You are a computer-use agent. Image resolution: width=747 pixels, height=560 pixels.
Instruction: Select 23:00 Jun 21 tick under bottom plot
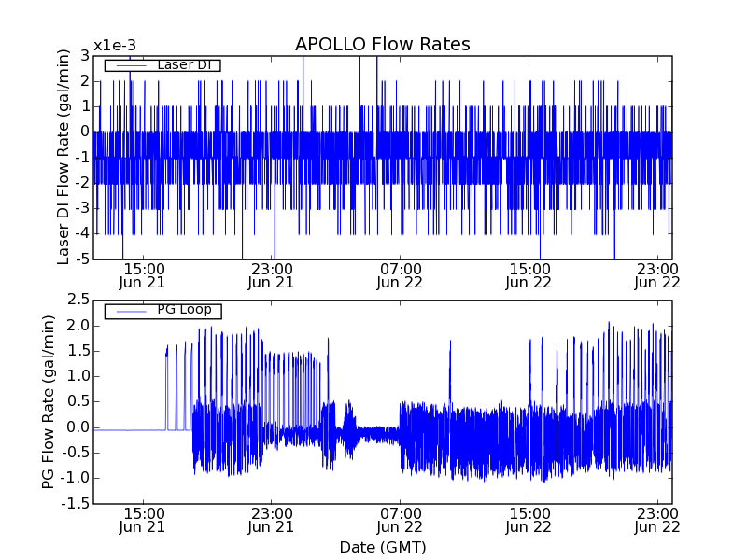coord(272,520)
